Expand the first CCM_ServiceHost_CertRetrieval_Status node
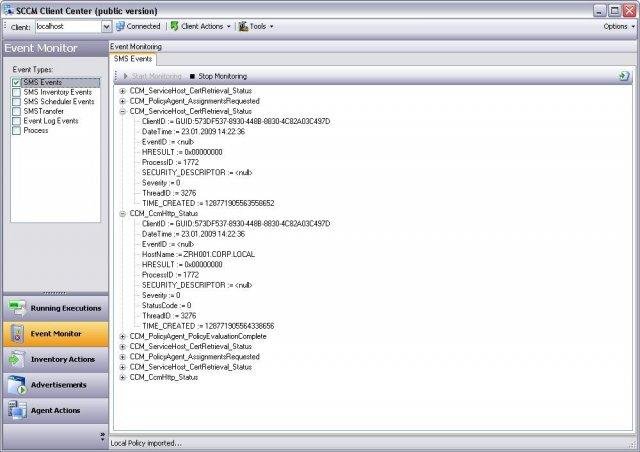The image size is (640, 452). [x=122, y=91]
